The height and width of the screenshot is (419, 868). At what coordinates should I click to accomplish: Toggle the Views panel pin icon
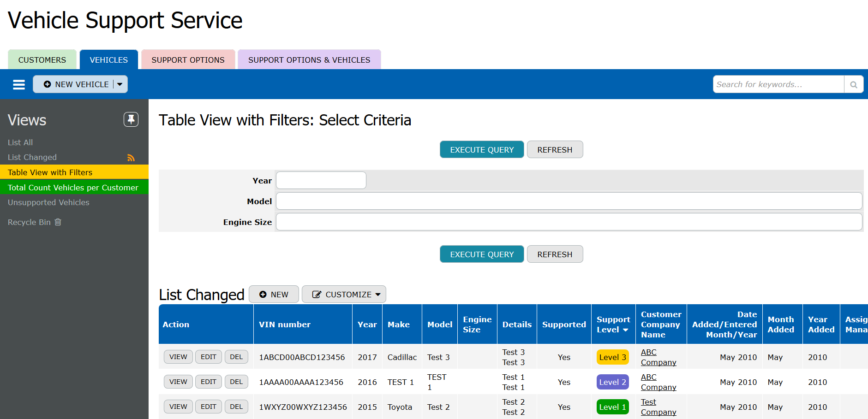(x=131, y=119)
